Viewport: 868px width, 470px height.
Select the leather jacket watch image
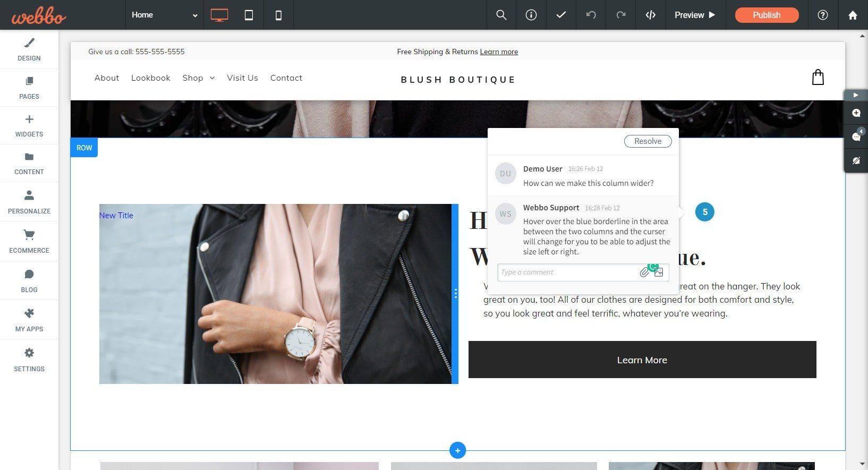275,294
